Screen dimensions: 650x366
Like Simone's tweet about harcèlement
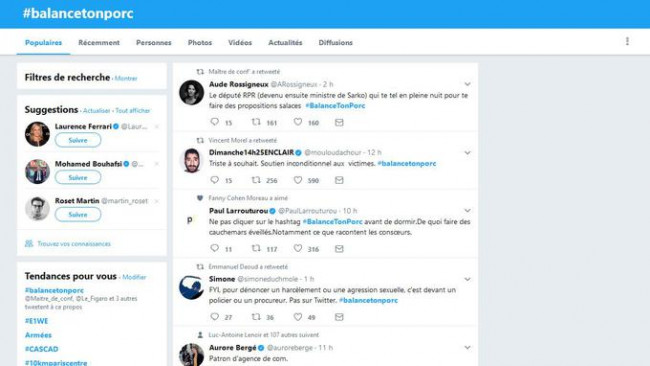pyautogui.click(x=298, y=317)
